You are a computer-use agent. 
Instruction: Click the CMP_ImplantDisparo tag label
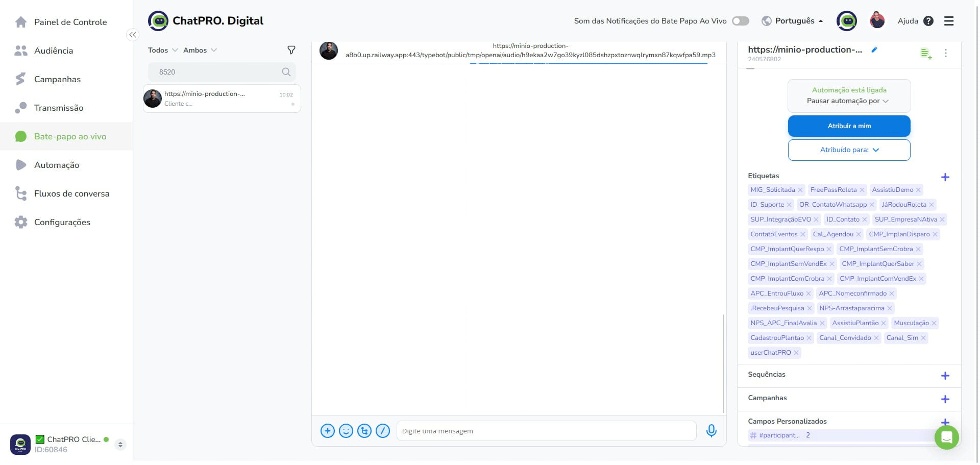pos(899,234)
